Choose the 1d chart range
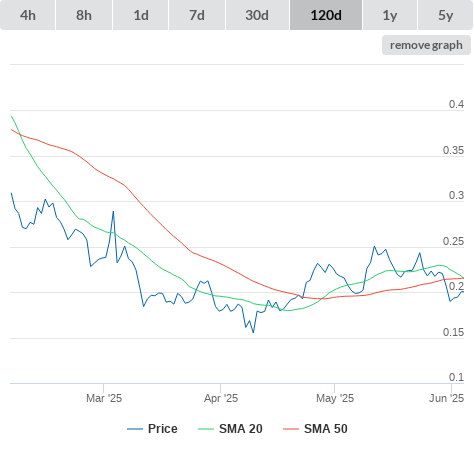 [141, 15]
